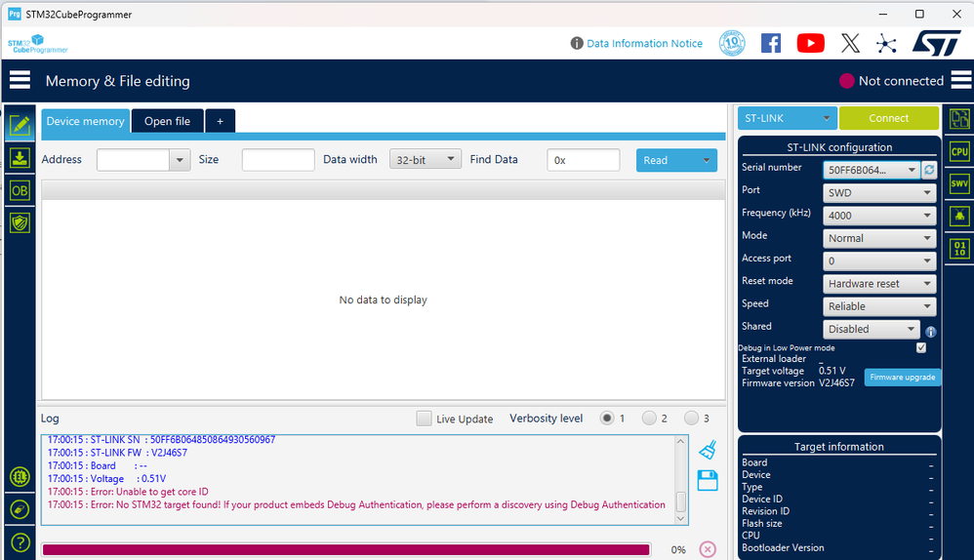Image resolution: width=974 pixels, height=560 pixels.
Task: Toggle Debug in Low Power mode checkbox
Action: click(921, 347)
